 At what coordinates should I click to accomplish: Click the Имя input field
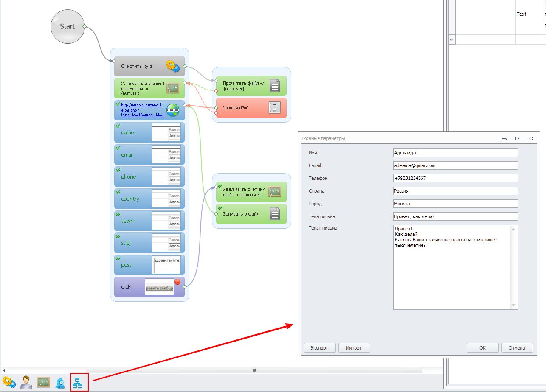tap(456, 153)
